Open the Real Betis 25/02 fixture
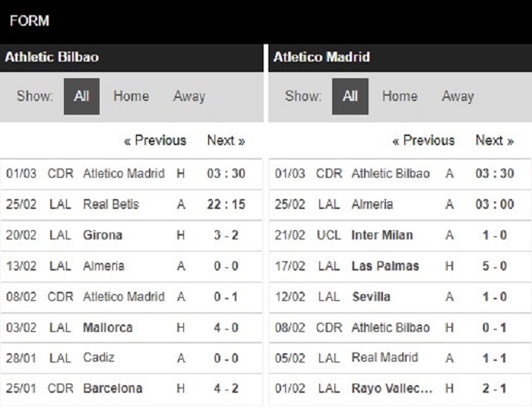 (x=131, y=204)
